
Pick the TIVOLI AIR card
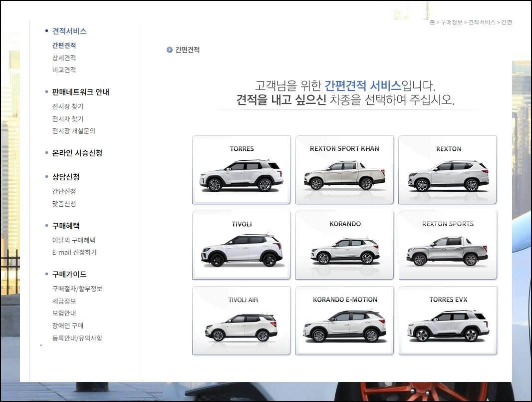pyautogui.click(x=241, y=321)
